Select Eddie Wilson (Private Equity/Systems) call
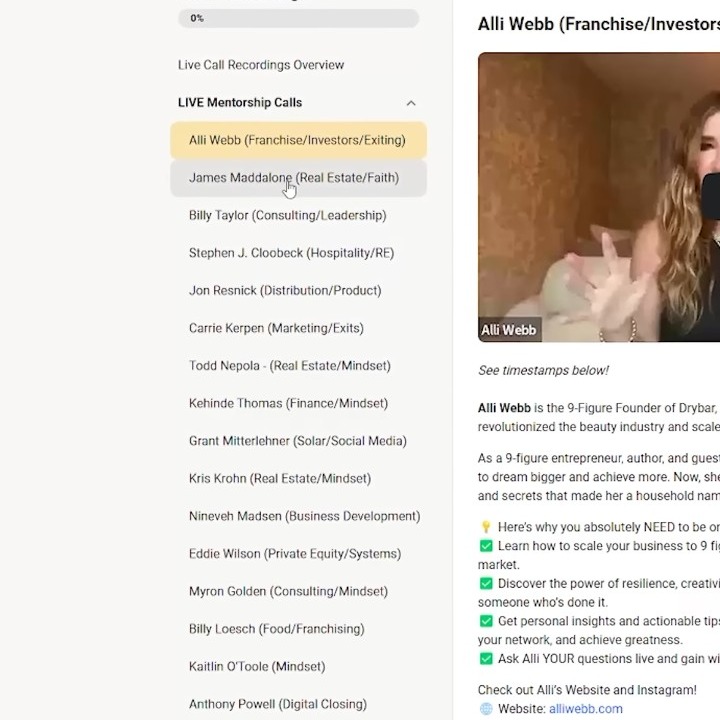The width and height of the screenshot is (720, 720). point(294,554)
